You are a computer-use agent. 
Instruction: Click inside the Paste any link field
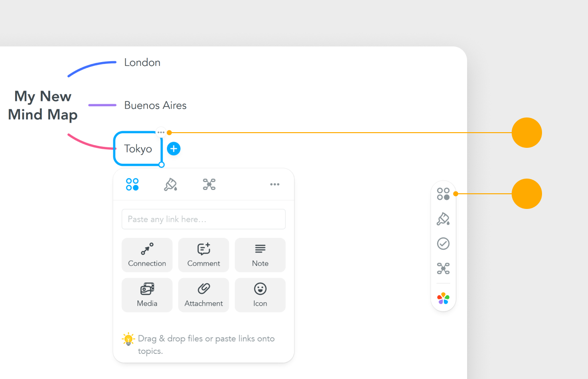203,219
